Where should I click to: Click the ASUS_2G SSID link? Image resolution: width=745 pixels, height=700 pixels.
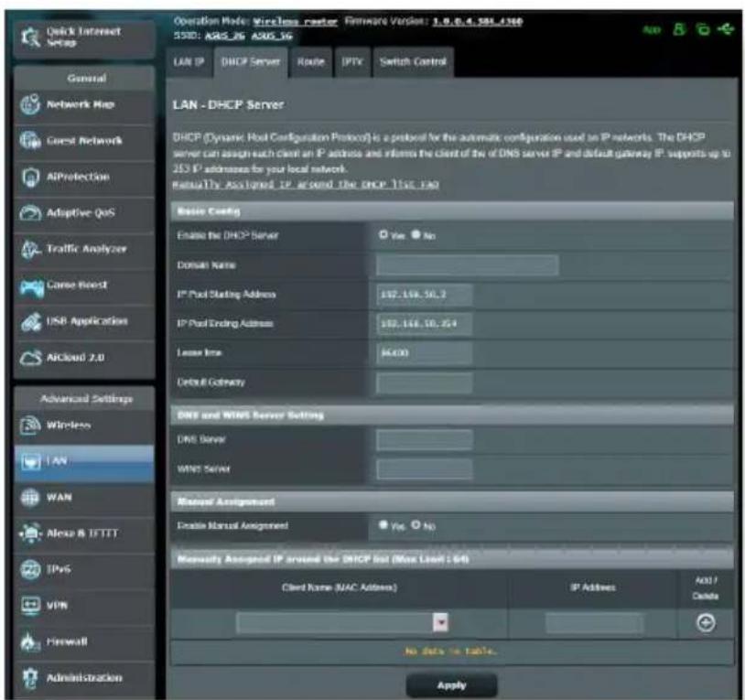coord(225,37)
